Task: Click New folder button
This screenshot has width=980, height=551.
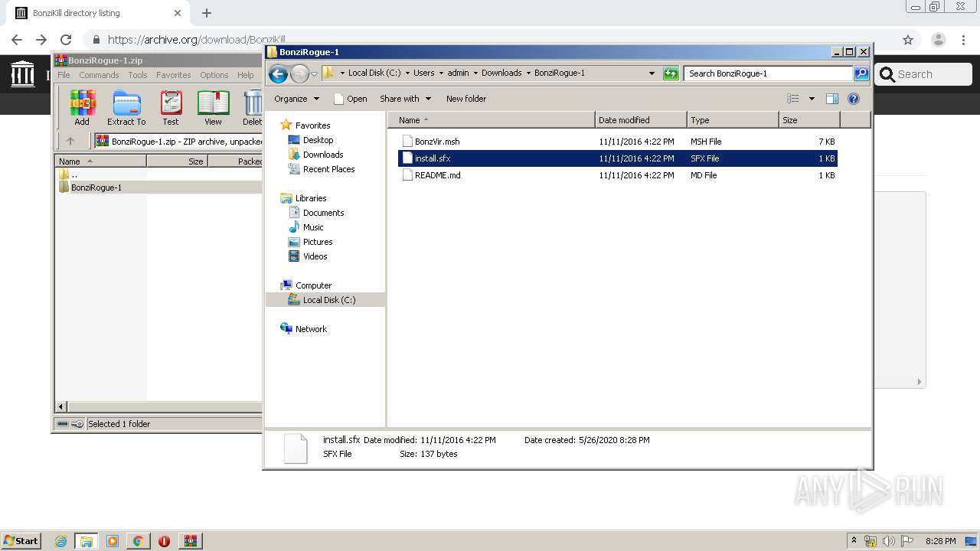Action: coord(466,99)
